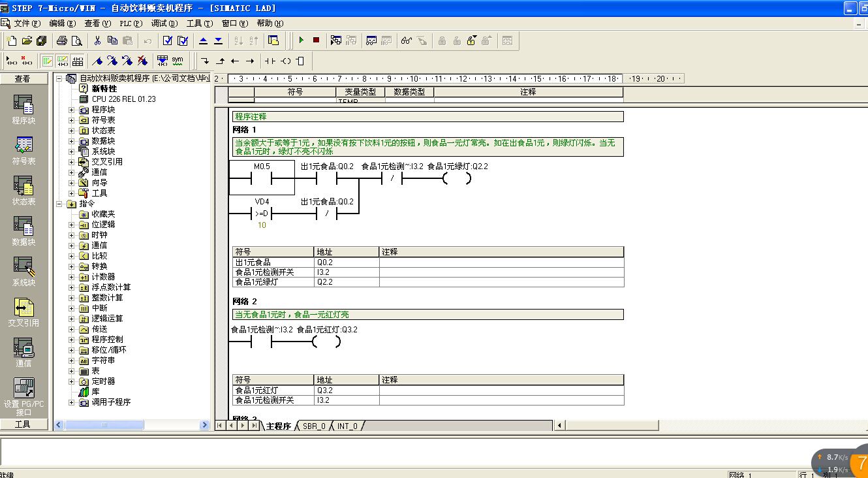Open 系统块 in the view sidebar
Screen dimensions: 868x478
[x=23, y=271]
